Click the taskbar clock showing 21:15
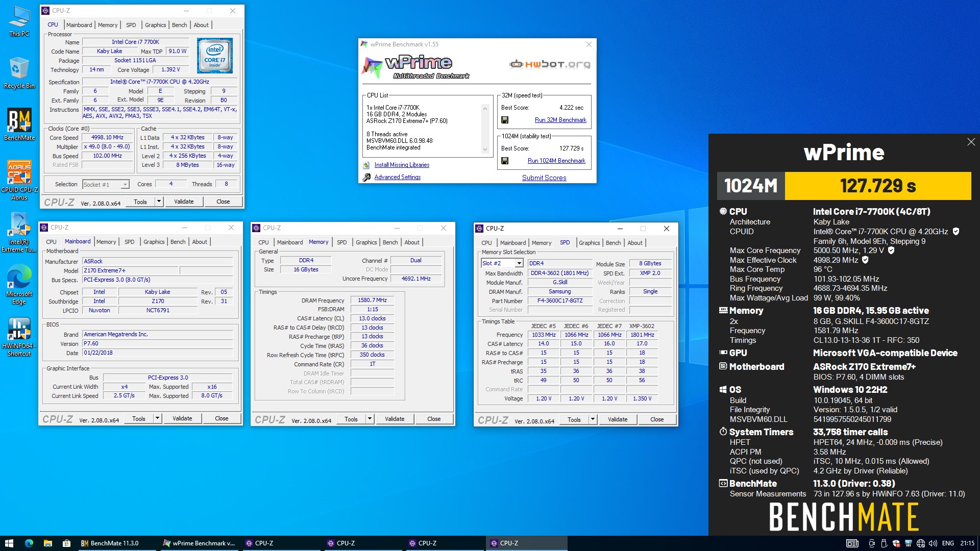Image resolution: width=980 pixels, height=551 pixels. click(x=967, y=543)
